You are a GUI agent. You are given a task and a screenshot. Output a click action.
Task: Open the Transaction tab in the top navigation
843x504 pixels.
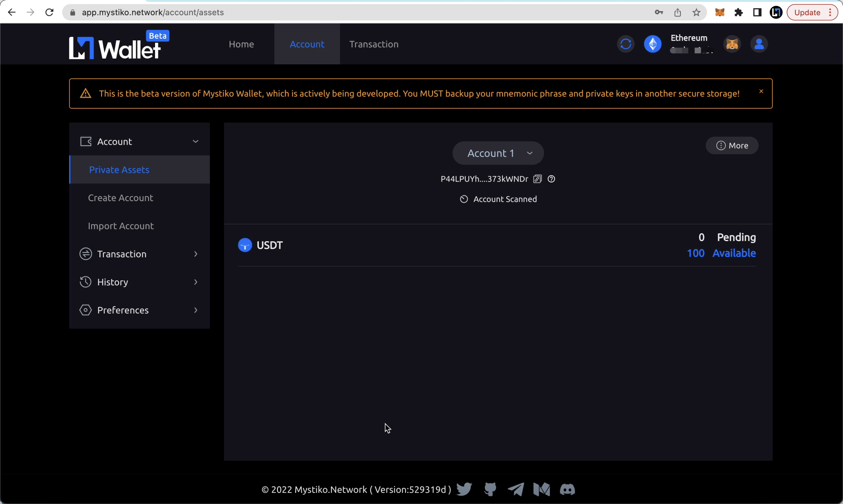tap(374, 44)
